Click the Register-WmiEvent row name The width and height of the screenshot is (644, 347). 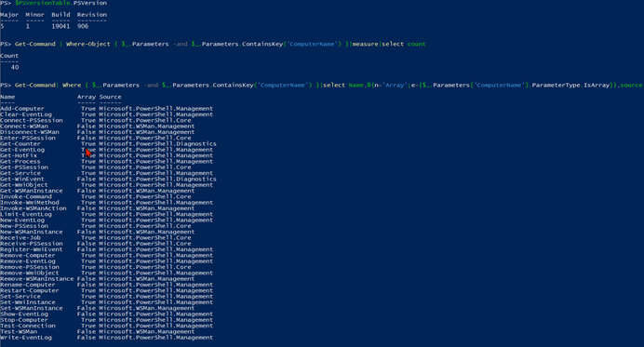(32, 249)
